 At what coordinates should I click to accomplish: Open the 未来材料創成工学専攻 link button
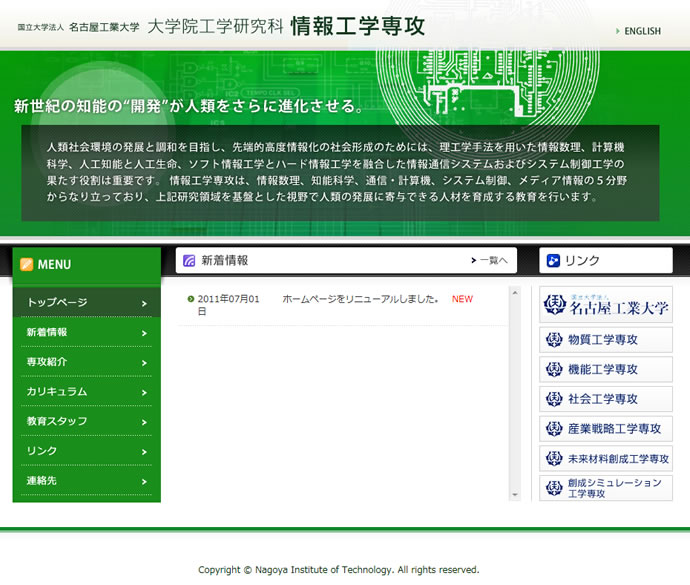606,459
